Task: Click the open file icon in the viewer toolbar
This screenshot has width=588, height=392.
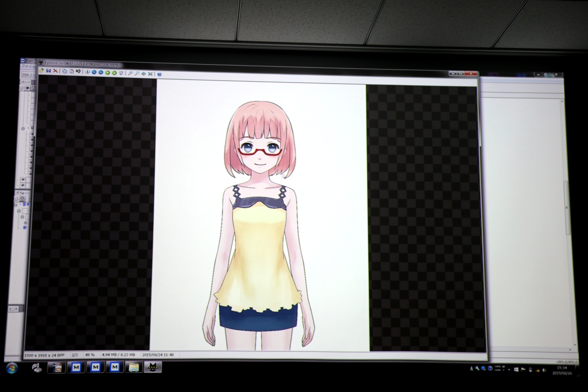Action: 41,71
